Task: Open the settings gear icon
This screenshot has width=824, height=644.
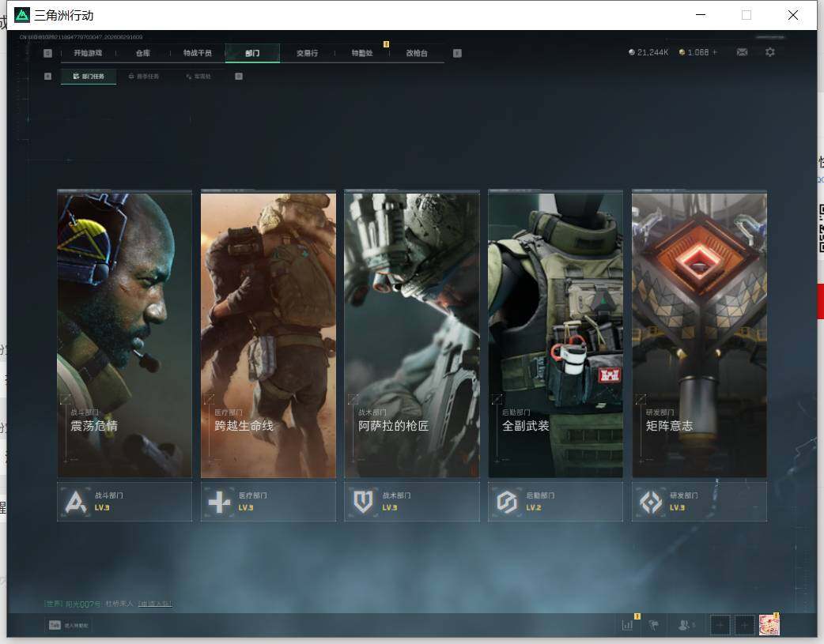Action: (770, 52)
